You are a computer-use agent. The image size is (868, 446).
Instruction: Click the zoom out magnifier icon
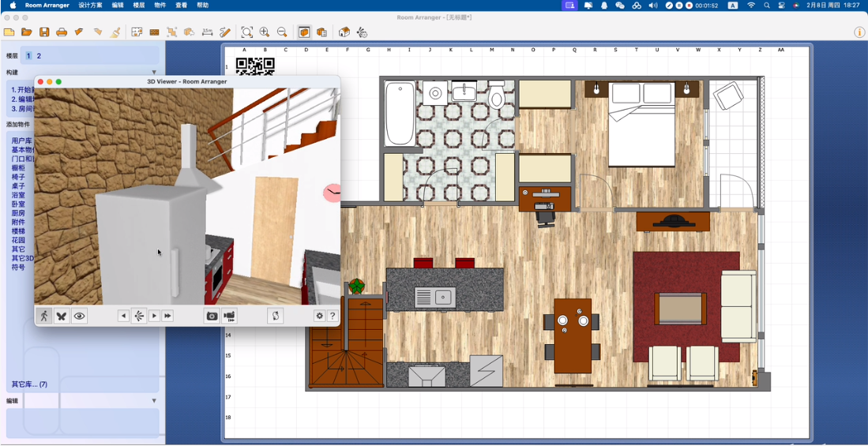point(282,32)
